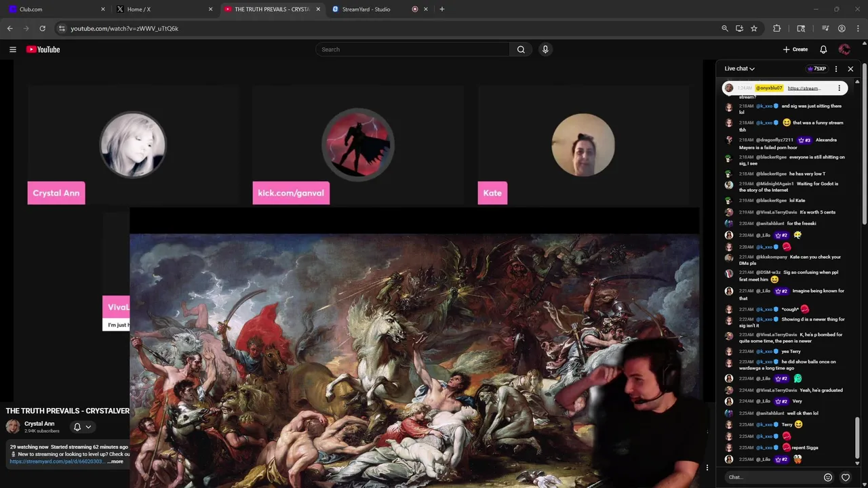
Task: Open Crystal Ann channel name
Action: [x=39, y=424]
